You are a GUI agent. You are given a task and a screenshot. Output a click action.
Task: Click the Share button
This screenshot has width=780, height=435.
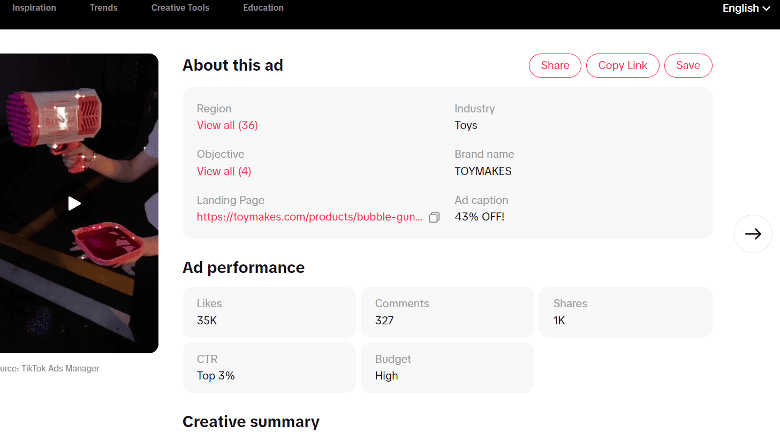pyautogui.click(x=555, y=66)
